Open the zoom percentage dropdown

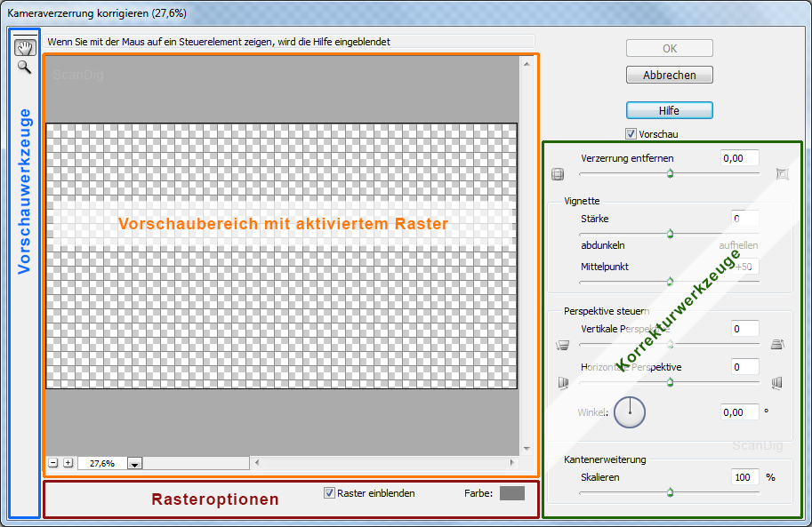(x=135, y=464)
